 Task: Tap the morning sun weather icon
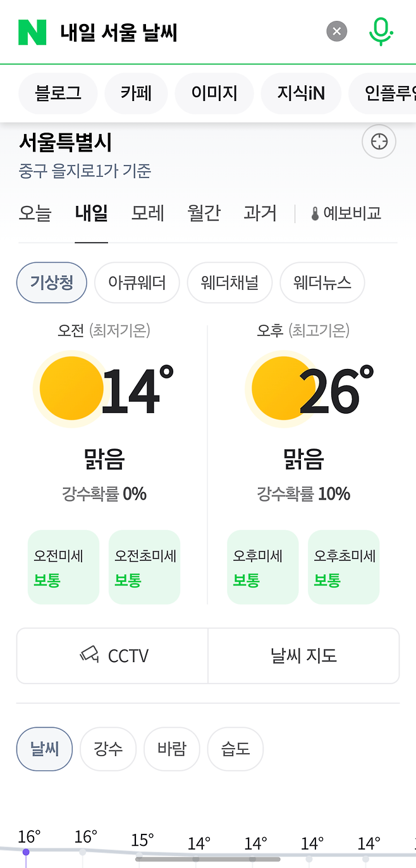(x=71, y=389)
